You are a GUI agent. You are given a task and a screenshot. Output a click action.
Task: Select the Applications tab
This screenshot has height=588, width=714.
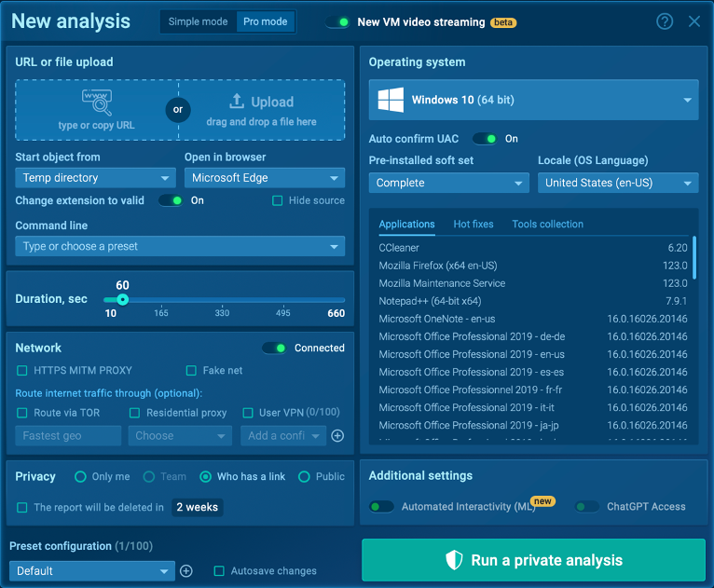tap(406, 224)
